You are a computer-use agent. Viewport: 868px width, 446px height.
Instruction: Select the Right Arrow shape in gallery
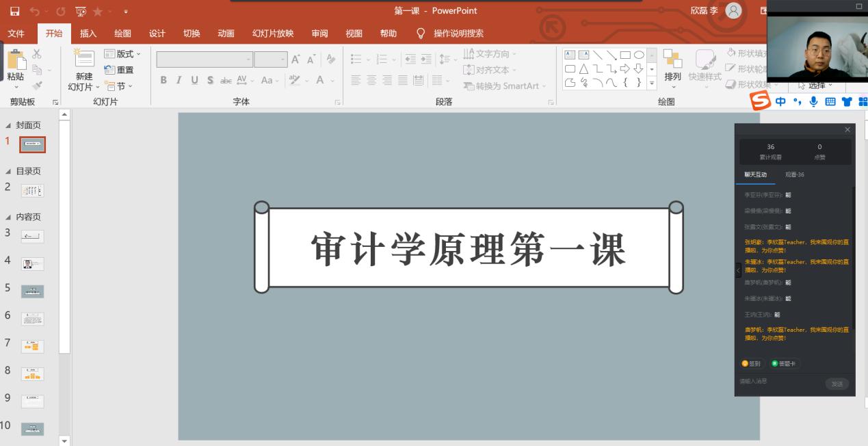625,68
